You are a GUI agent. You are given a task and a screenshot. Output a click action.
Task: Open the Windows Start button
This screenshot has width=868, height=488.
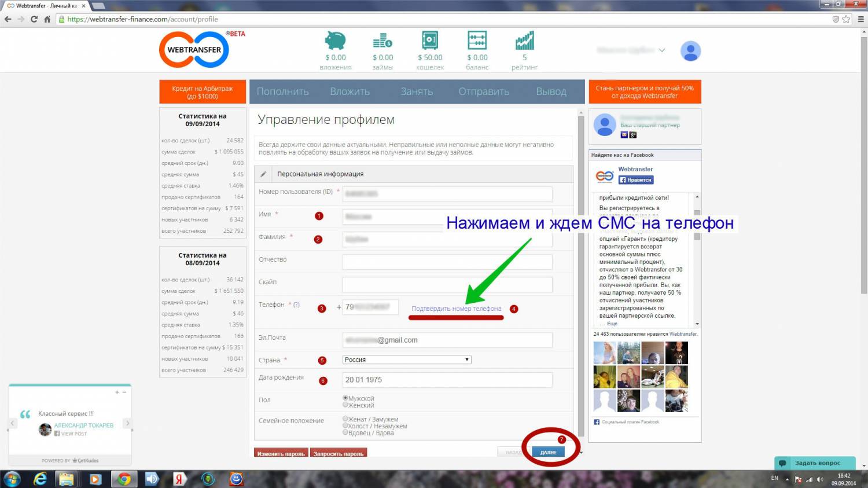point(12,479)
